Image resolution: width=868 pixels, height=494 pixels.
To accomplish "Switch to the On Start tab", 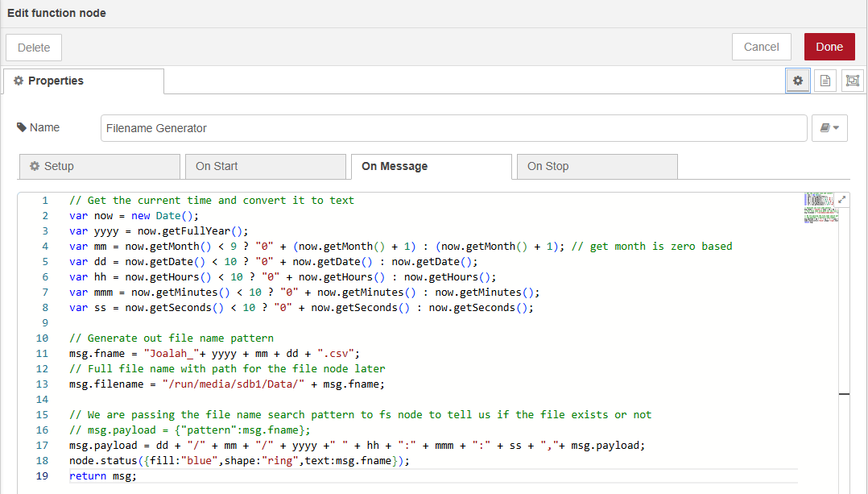I will [x=265, y=166].
